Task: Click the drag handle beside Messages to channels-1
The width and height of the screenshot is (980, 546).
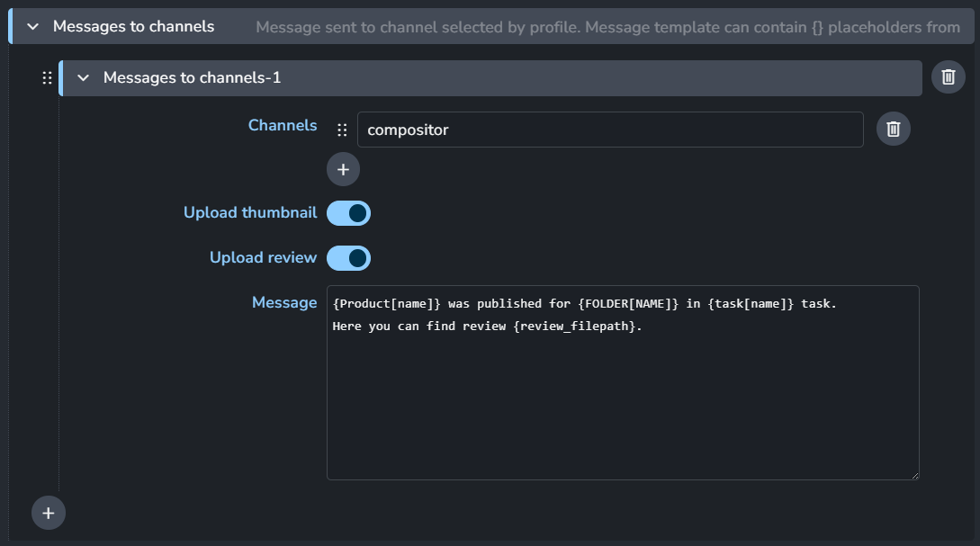Action: 47,78
